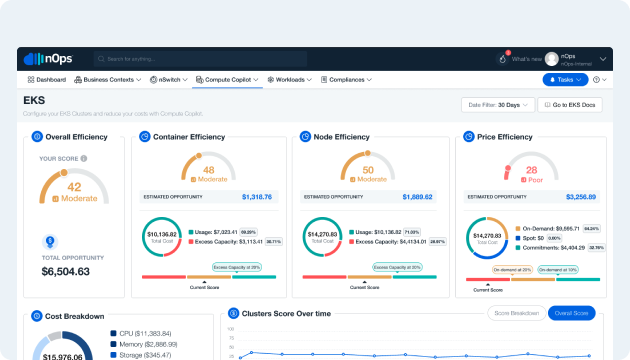Click the Node Efficiency section icon

(x=305, y=137)
